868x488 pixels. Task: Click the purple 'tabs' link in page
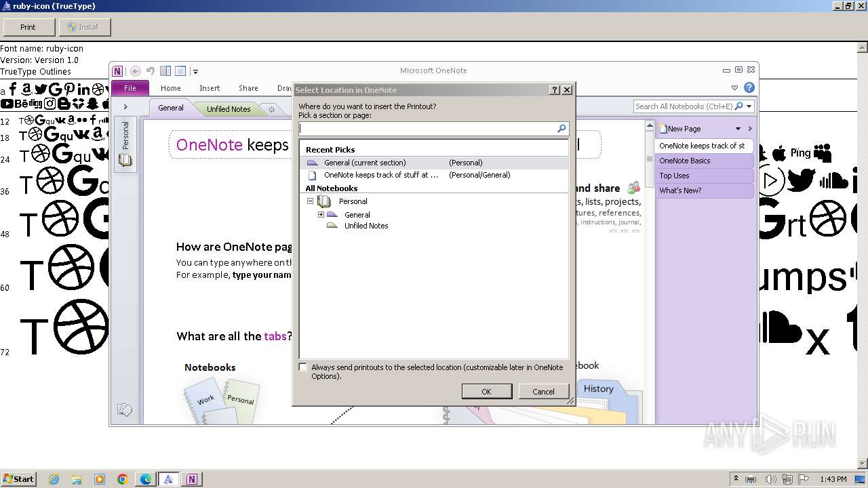pos(275,336)
